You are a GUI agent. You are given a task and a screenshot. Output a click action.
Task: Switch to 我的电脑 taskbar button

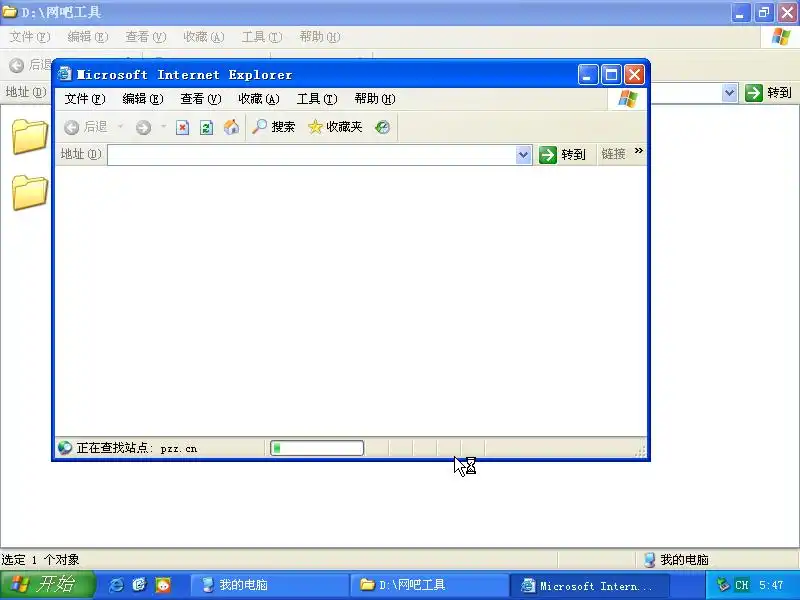point(269,585)
